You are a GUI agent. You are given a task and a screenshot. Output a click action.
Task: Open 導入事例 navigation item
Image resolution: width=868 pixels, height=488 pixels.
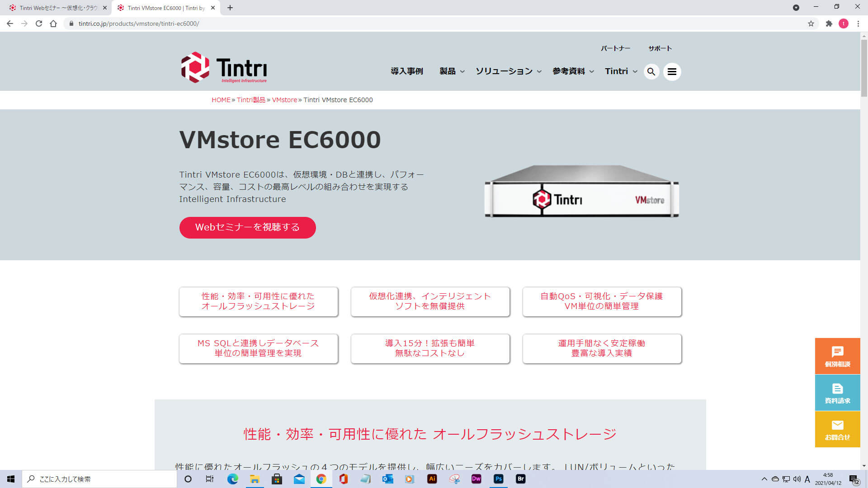406,71
